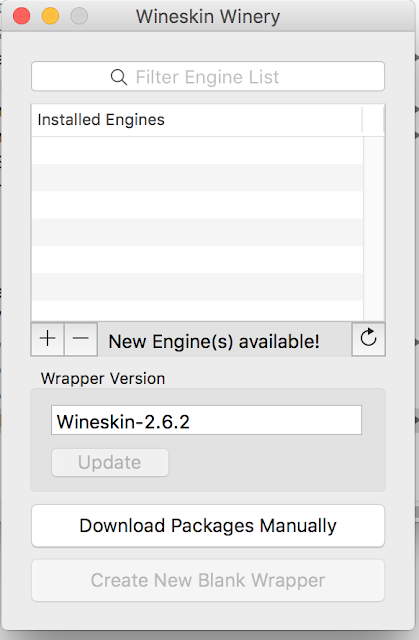Select the first empty row under Installed Engines
This screenshot has width=419, height=640.
[197, 150]
